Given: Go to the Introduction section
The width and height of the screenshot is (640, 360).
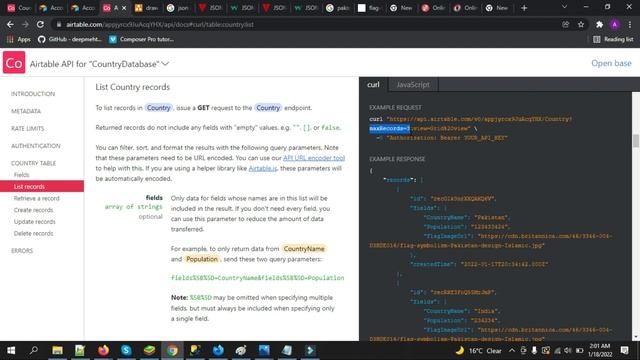Looking at the screenshot, I should (33, 94).
